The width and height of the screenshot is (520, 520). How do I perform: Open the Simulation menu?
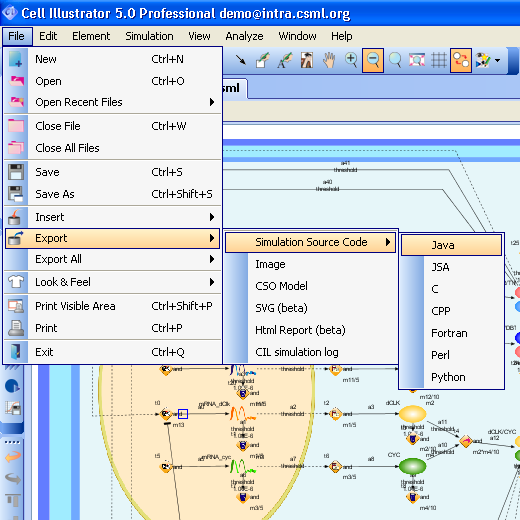[x=149, y=36]
